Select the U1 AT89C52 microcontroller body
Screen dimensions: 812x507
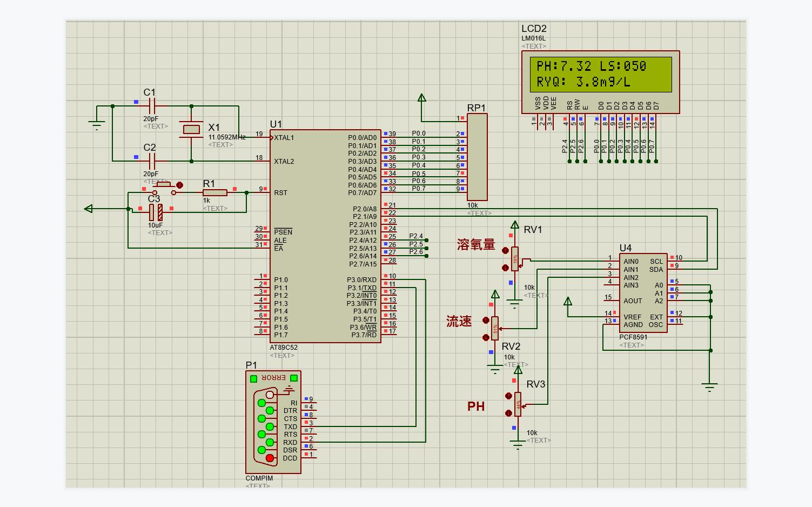point(325,236)
